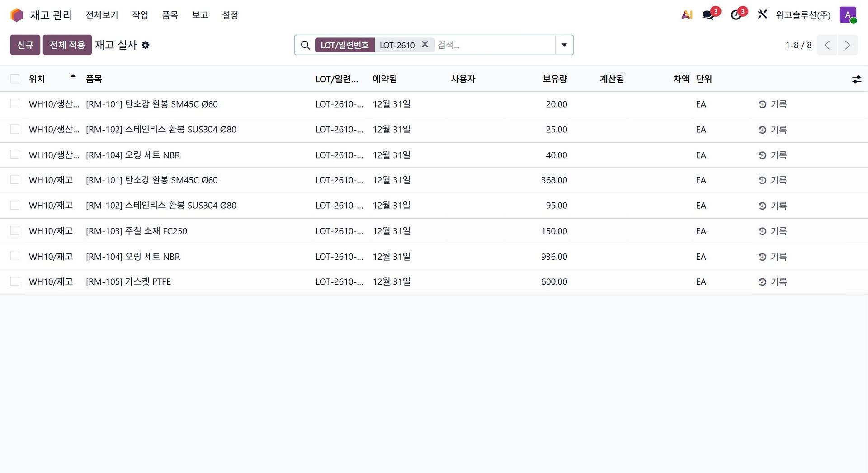Check the row with quantity 20.00
The height and width of the screenshot is (473, 868).
pyautogui.click(x=15, y=104)
